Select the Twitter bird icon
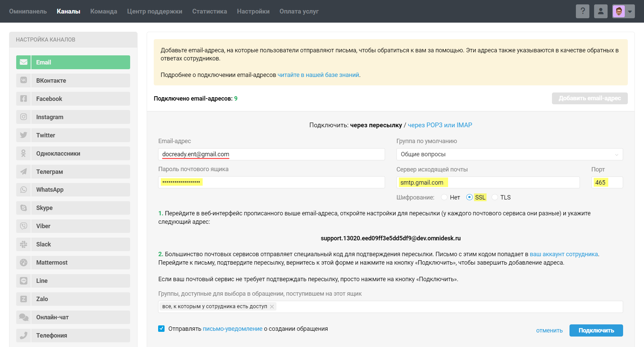Viewport: 644px width, 347px height. tap(24, 135)
